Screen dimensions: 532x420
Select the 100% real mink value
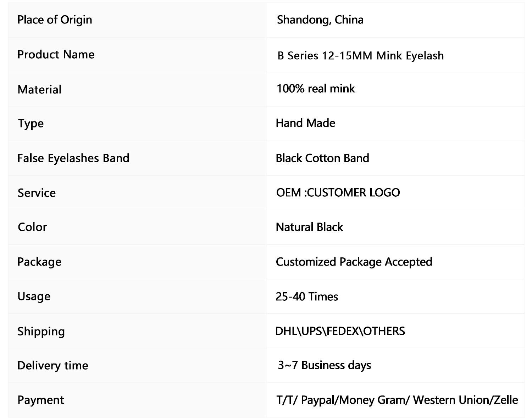316,88
